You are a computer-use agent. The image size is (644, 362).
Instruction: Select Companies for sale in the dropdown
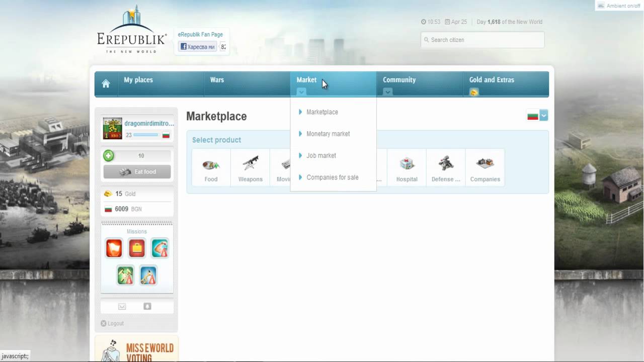[333, 177]
